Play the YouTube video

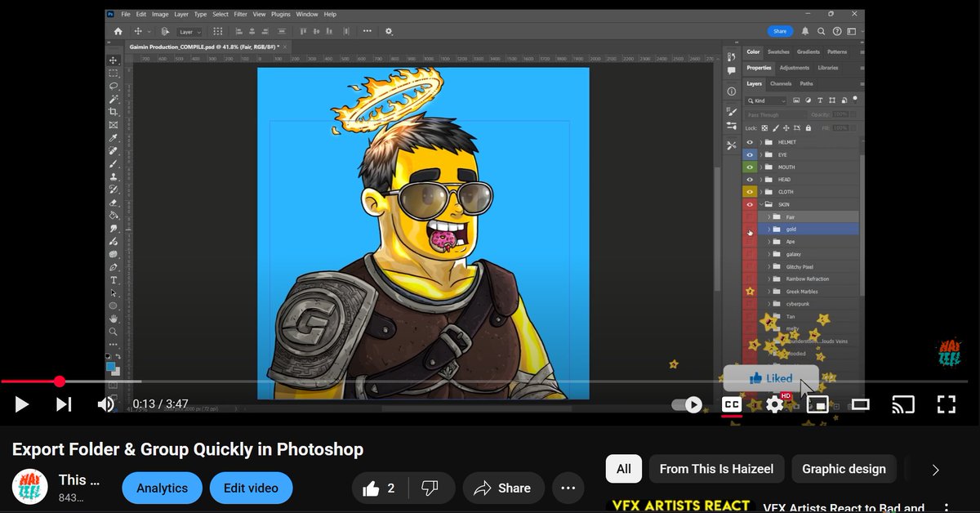22,404
